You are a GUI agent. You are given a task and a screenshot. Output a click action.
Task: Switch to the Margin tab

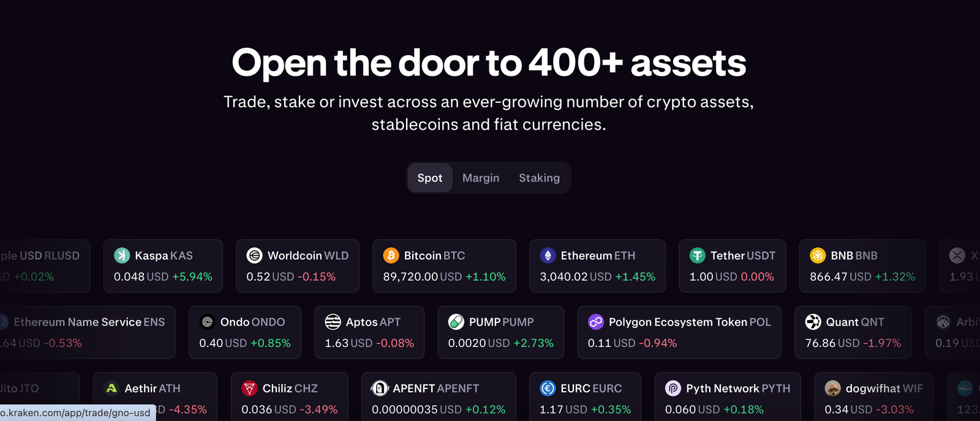click(481, 178)
